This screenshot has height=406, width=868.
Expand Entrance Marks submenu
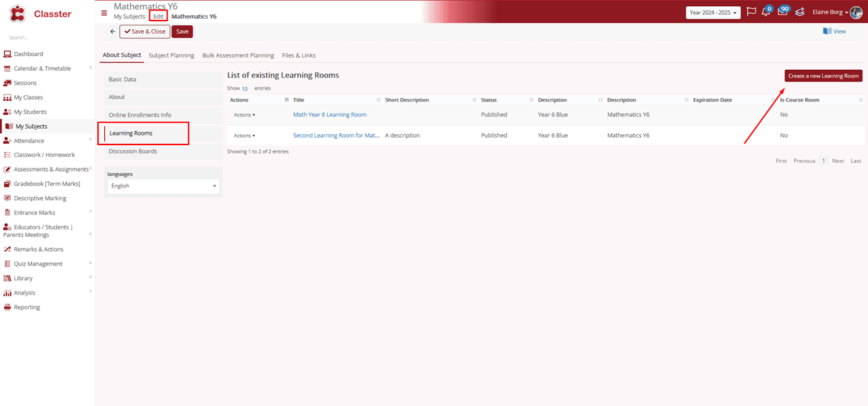point(90,213)
